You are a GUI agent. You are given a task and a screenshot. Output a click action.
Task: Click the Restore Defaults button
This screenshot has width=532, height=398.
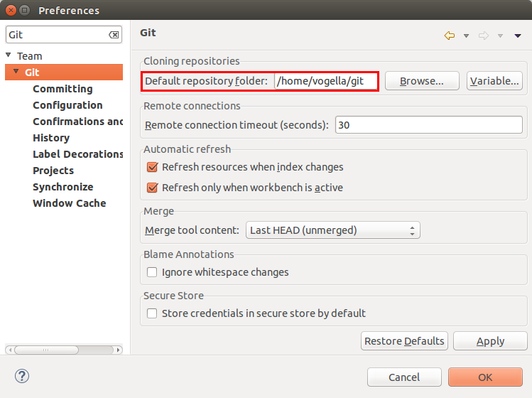pos(404,341)
